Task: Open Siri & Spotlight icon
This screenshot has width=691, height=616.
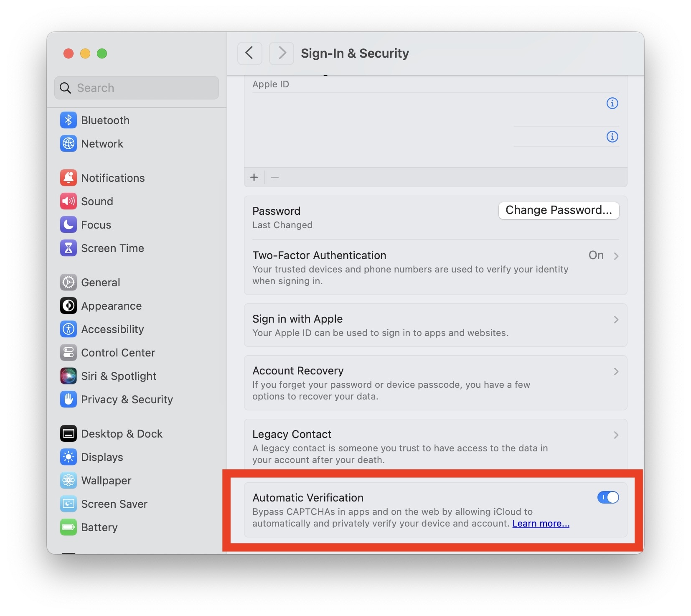Action: tap(69, 376)
